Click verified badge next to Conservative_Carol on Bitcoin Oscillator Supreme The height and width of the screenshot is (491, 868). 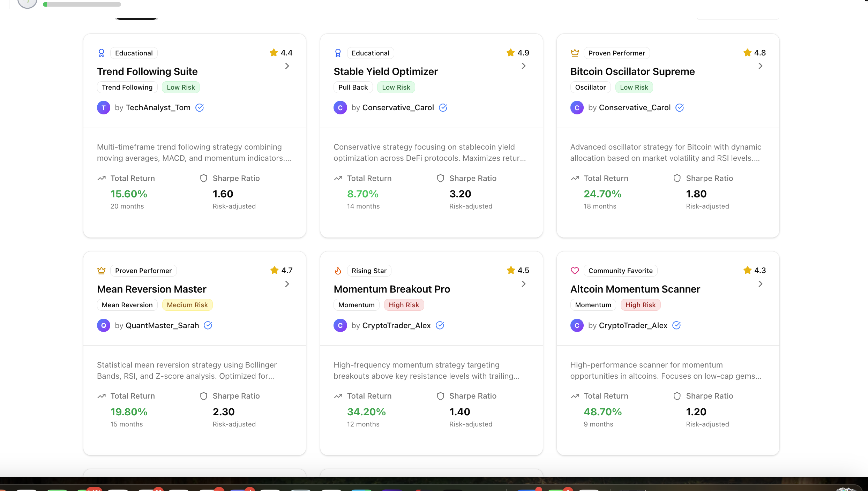tap(680, 107)
